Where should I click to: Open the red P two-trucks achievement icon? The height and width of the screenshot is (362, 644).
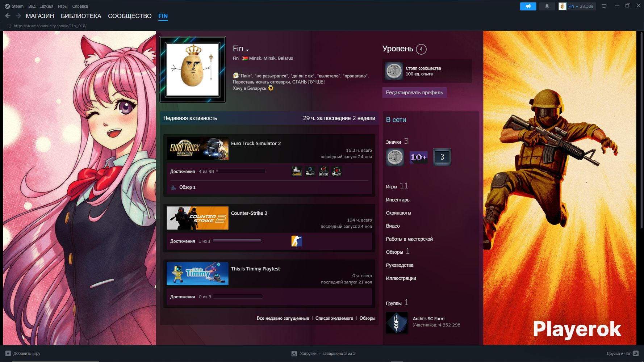point(323,171)
